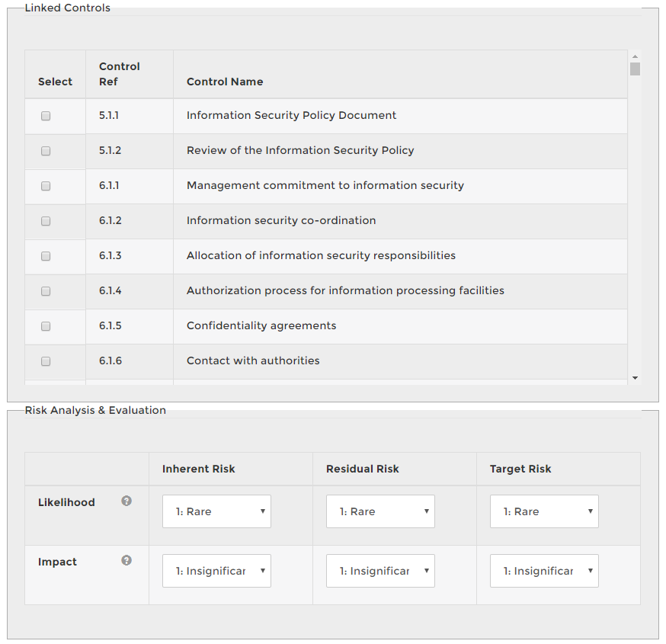Tick Contact with authorities checkbox 6.1.6
This screenshot has height=644, width=666.
coord(46,361)
